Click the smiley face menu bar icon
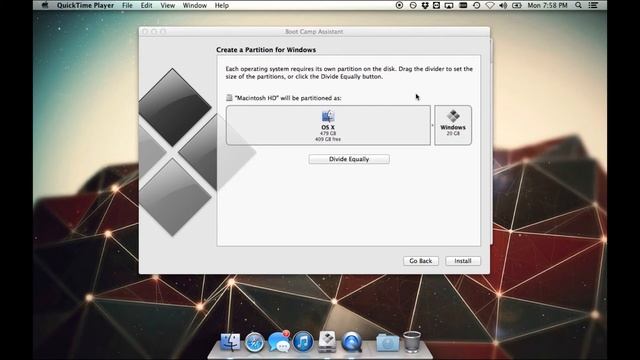This screenshot has height=360, width=640. (x=436, y=5)
